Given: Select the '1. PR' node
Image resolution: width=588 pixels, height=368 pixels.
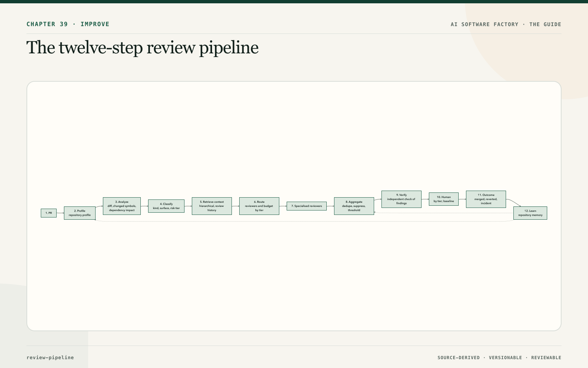Looking at the screenshot, I should (49, 213).
